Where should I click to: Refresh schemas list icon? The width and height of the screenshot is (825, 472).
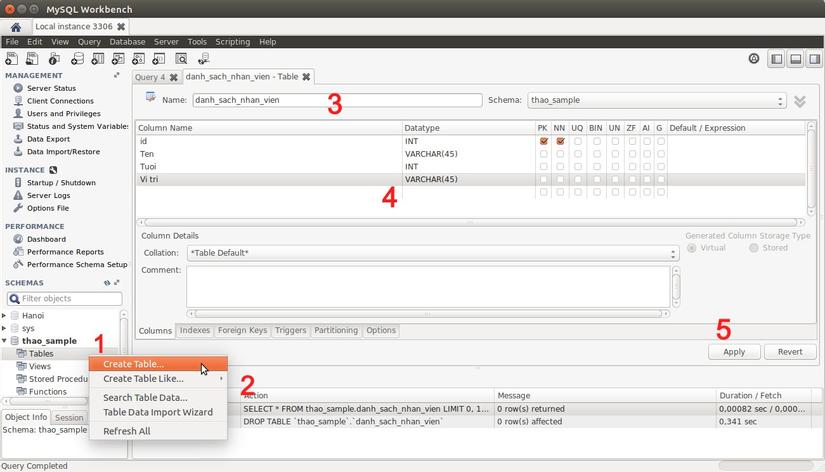(x=107, y=283)
